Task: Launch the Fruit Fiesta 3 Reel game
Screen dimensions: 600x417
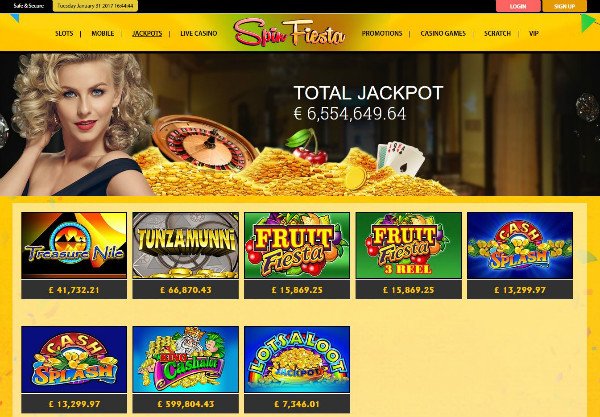Action: coord(409,245)
